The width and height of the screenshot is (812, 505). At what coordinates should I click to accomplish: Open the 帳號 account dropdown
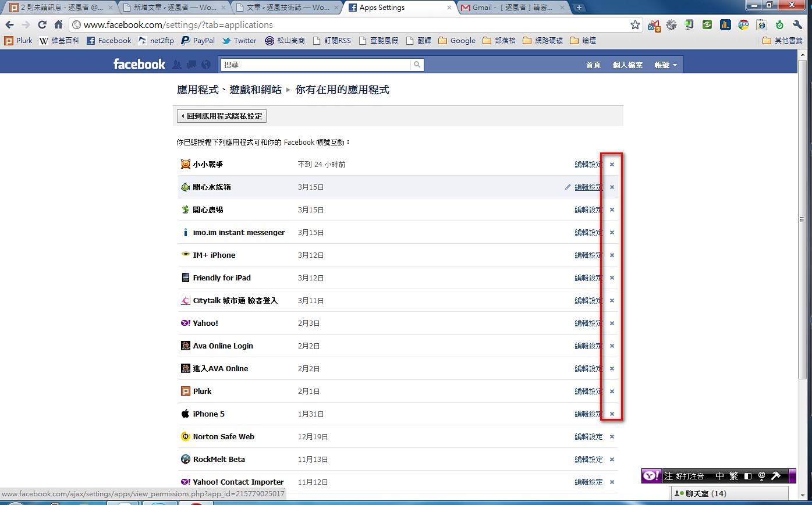tap(666, 65)
